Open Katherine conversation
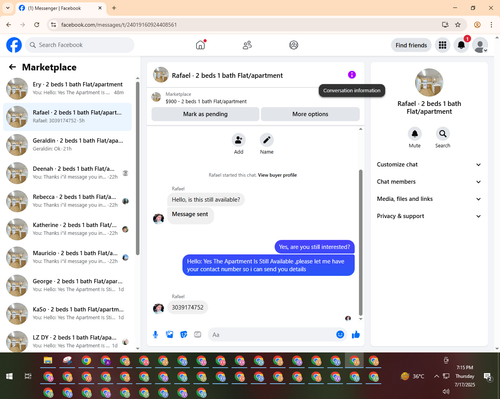 tap(67, 229)
